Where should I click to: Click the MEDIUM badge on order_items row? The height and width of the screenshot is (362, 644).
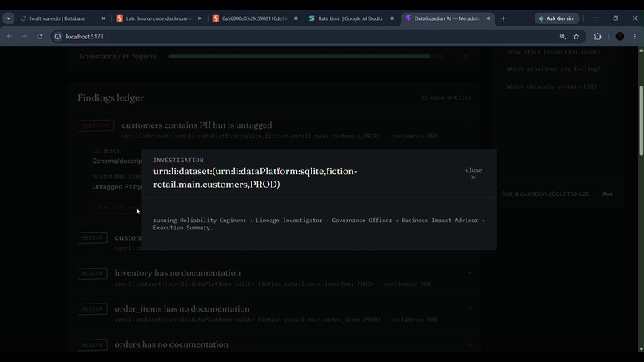coord(93,309)
